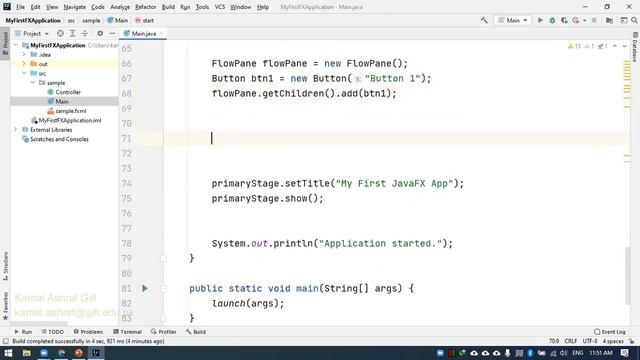
Task: Collapse the sample package node
Action: [x=33, y=83]
